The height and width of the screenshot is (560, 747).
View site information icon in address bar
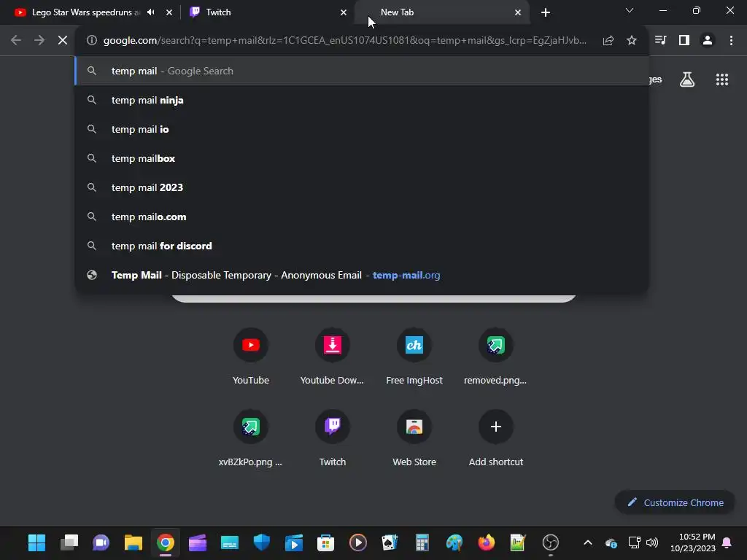92,41
